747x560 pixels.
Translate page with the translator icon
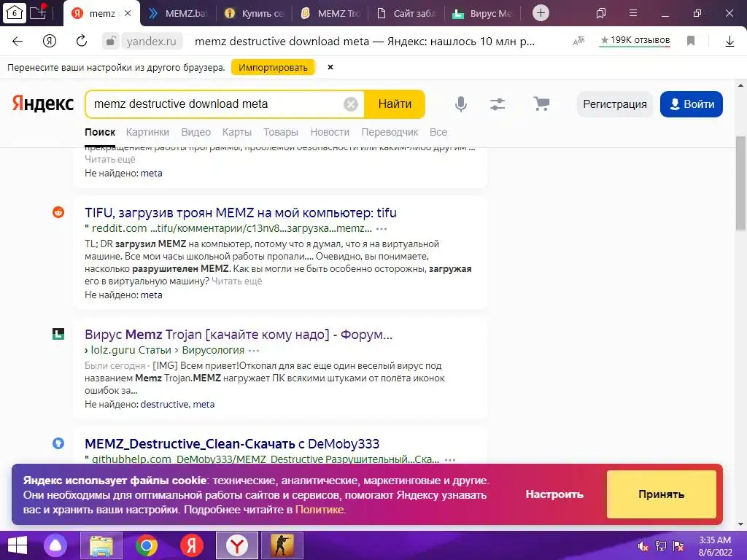click(578, 42)
